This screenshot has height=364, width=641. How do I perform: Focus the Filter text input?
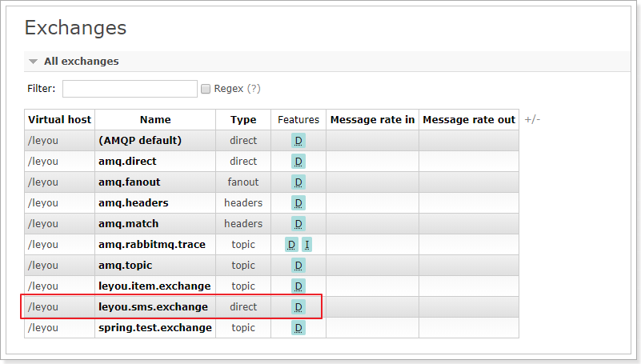point(130,89)
